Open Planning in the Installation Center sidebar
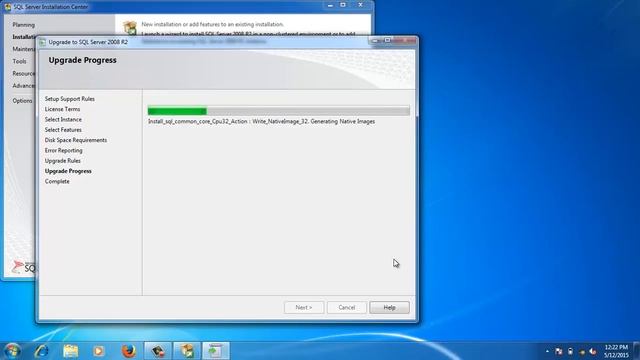 pyautogui.click(x=24, y=24)
